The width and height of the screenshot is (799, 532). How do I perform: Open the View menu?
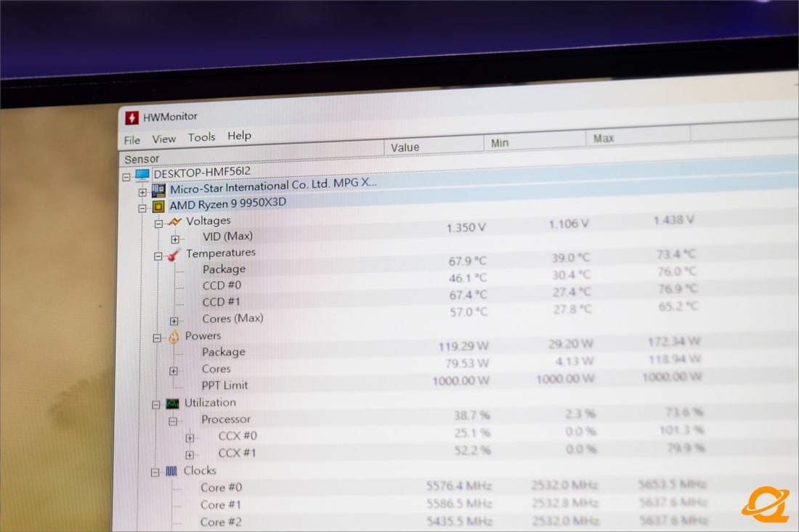[x=163, y=139]
